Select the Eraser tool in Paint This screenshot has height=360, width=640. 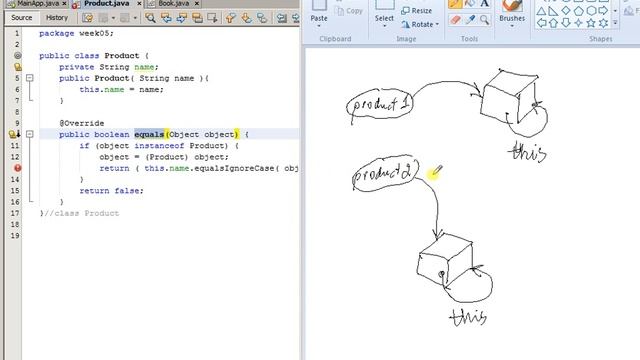point(456,20)
